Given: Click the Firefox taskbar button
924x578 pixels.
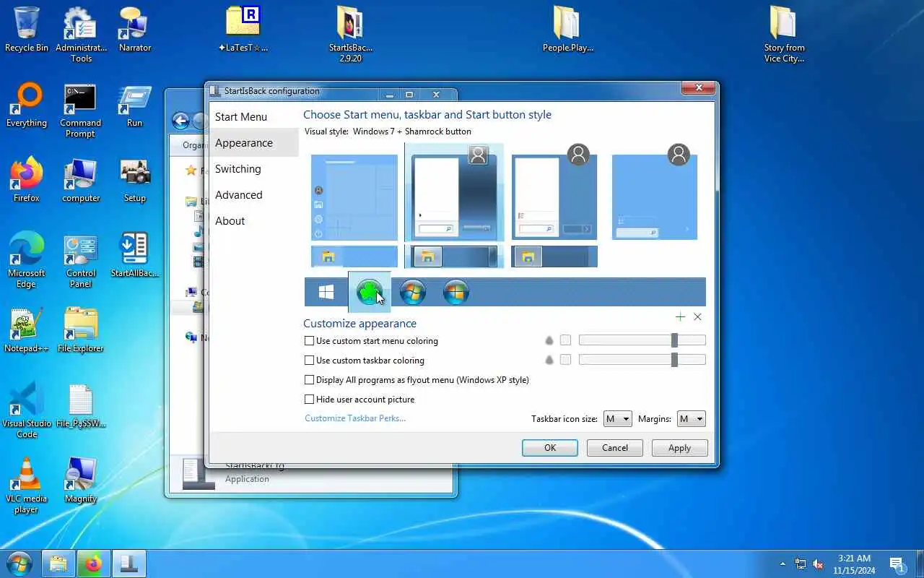Looking at the screenshot, I should (x=93, y=564).
